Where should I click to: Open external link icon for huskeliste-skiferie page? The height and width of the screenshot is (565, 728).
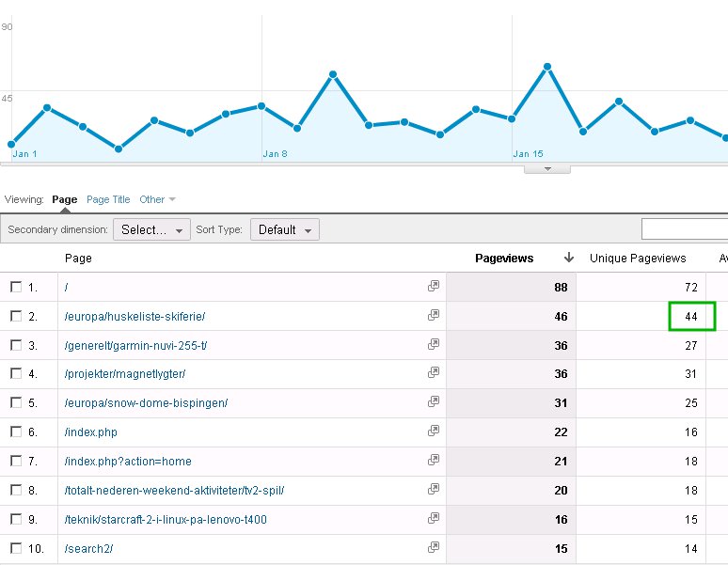(x=434, y=316)
